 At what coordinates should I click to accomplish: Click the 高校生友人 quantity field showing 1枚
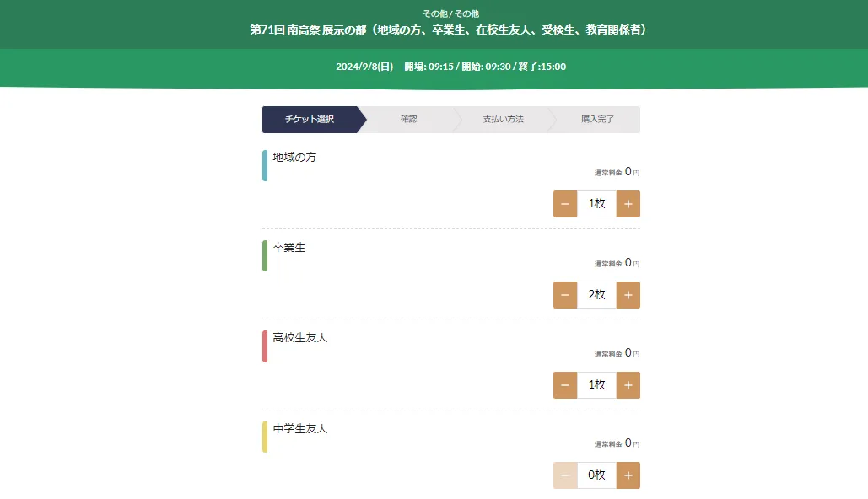596,385
